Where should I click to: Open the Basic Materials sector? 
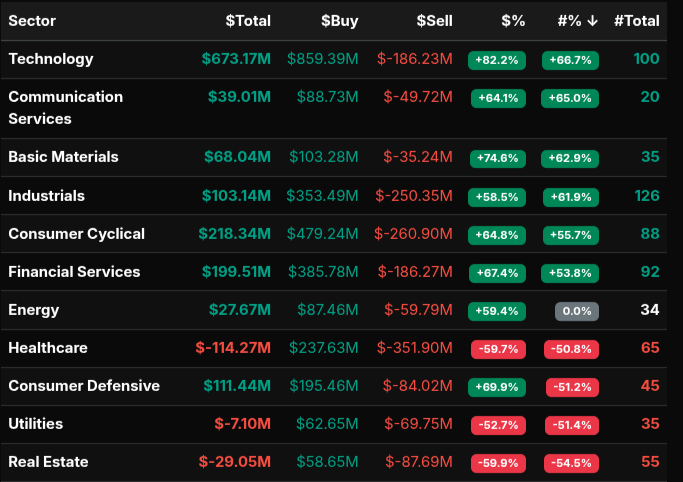click(63, 157)
